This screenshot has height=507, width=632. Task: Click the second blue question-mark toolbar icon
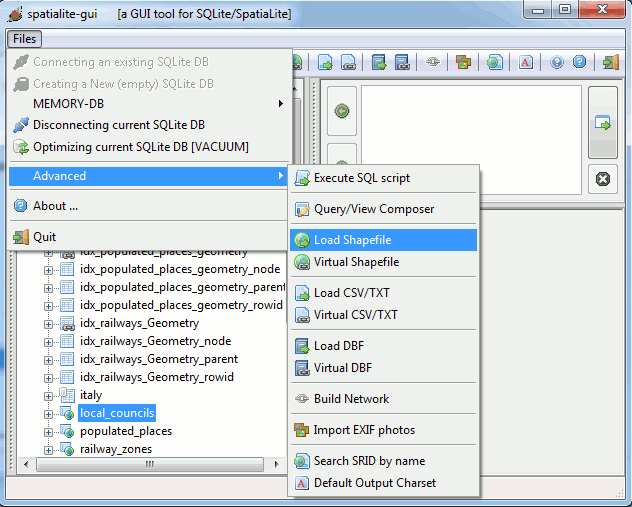580,62
